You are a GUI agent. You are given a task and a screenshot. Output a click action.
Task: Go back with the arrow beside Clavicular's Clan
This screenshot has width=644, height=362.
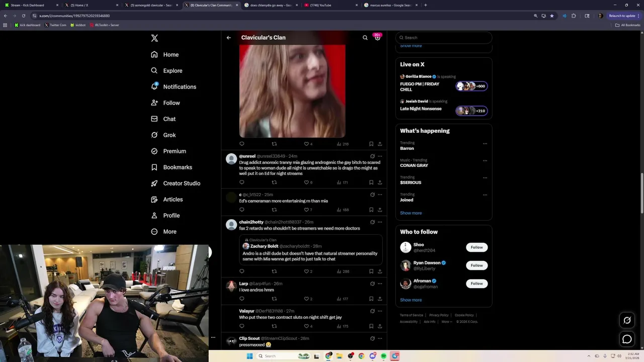coord(228,38)
